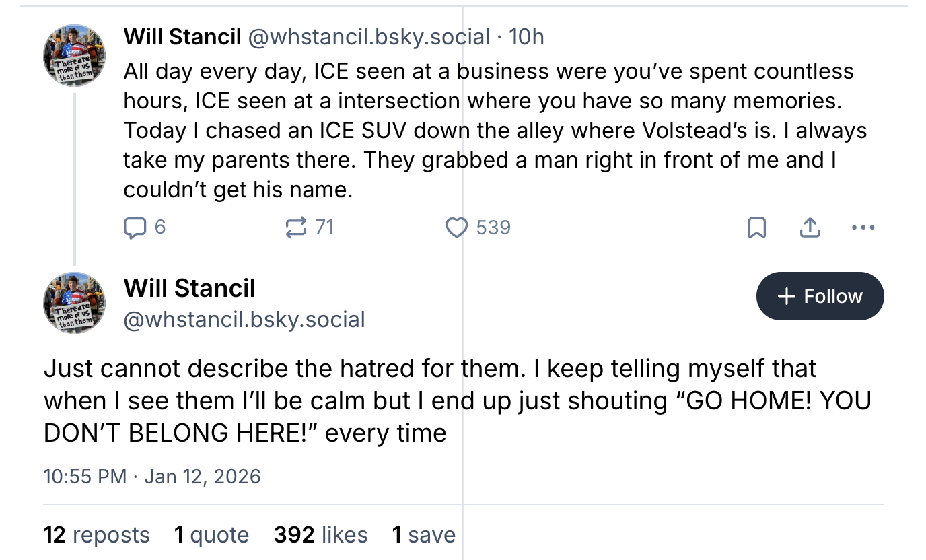View the 12 reposts list
The height and width of the screenshot is (560, 926).
[x=97, y=535]
